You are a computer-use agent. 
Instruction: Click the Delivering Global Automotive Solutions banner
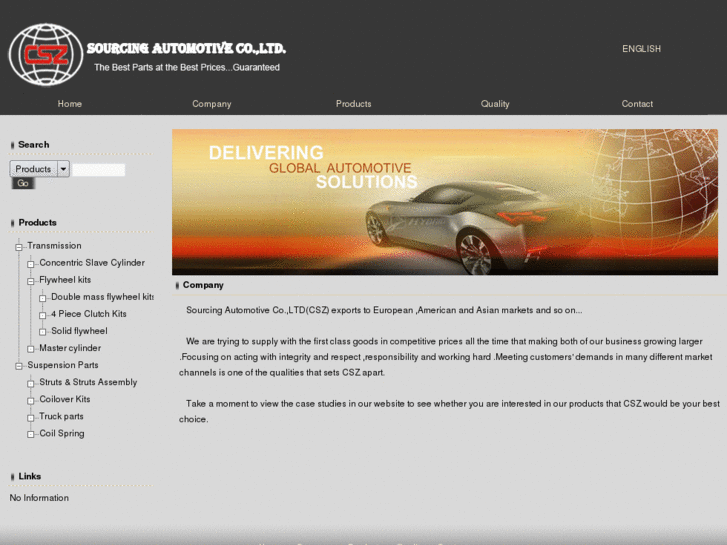click(445, 202)
